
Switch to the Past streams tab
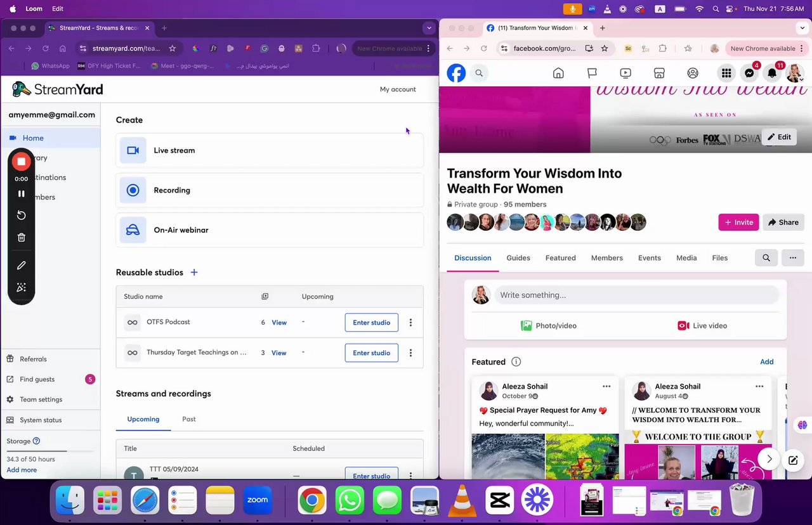(189, 419)
